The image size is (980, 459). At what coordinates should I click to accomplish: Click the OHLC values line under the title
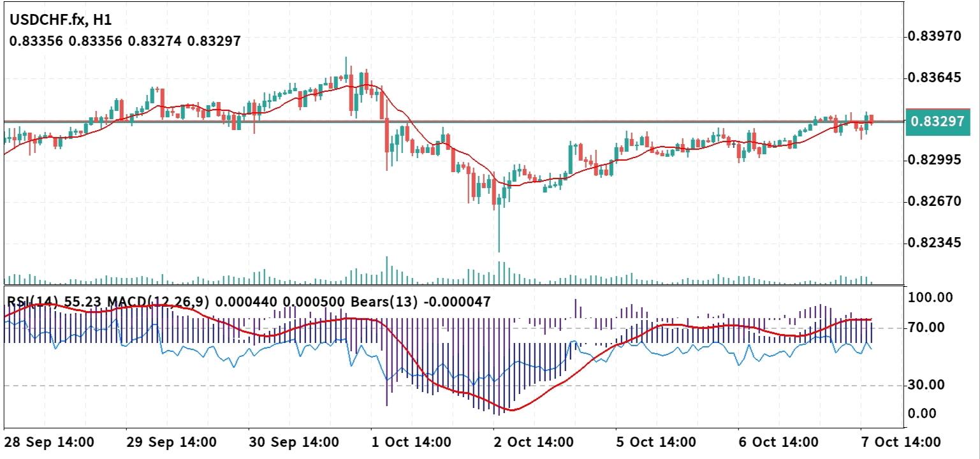click(124, 41)
